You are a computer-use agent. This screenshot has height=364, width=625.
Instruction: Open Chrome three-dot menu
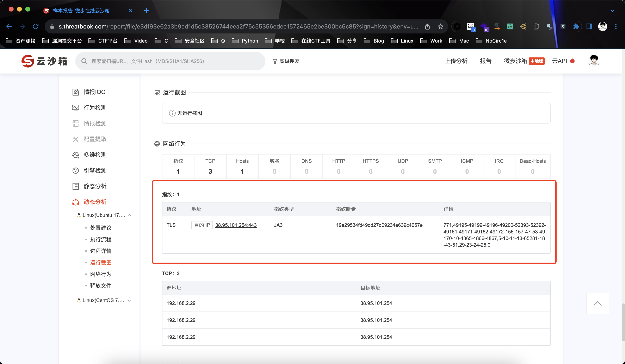click(616, 26)
